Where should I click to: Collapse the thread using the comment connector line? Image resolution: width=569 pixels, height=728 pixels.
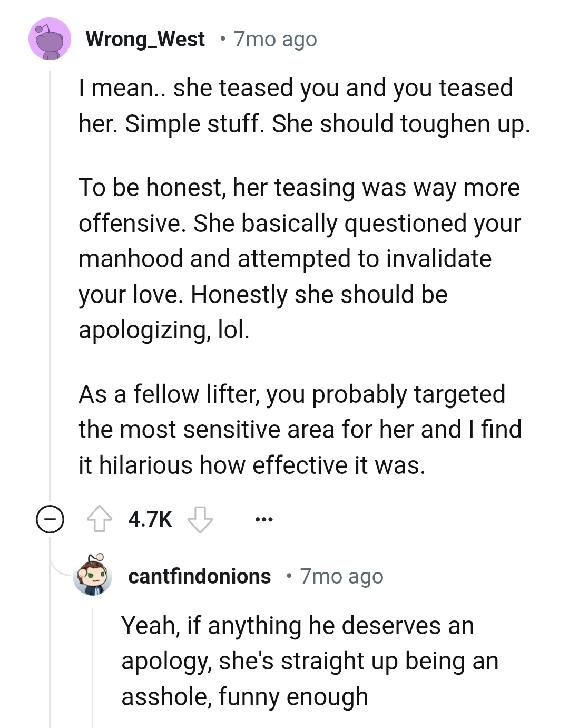point(50,290)
